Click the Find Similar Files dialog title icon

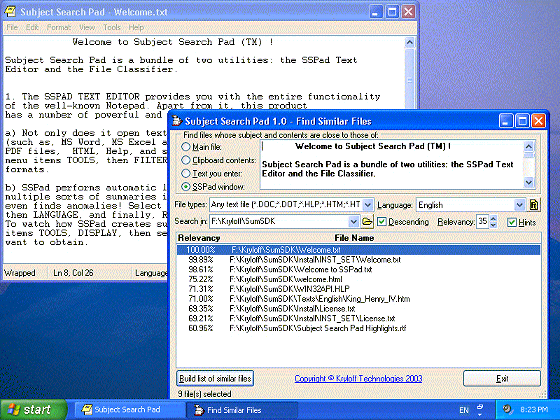[x=177, y=121]
